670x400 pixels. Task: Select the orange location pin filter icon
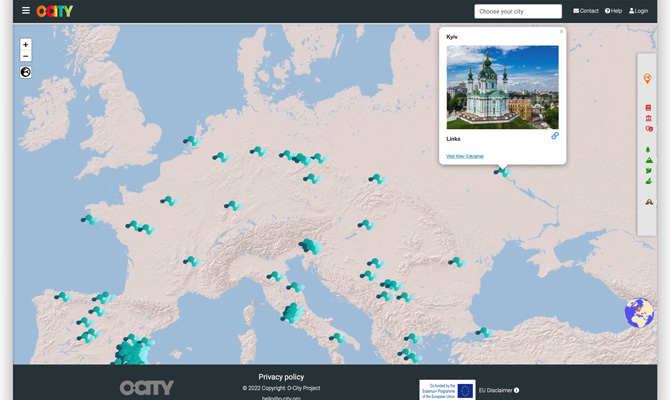coord(647,79)
